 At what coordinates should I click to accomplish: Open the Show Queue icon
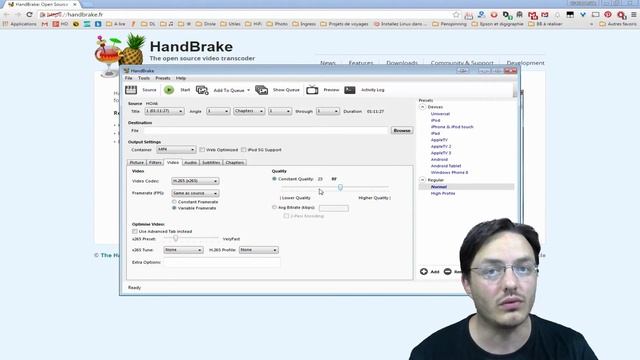[262, 90]
